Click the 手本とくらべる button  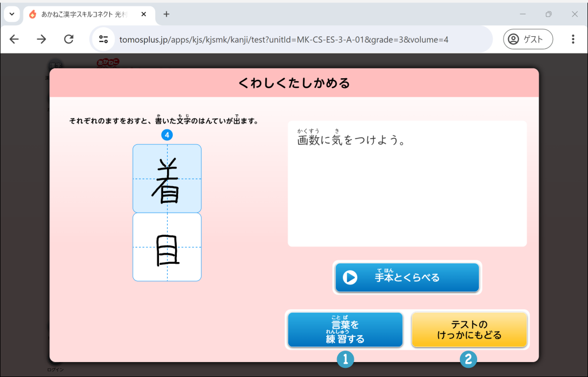407,278
